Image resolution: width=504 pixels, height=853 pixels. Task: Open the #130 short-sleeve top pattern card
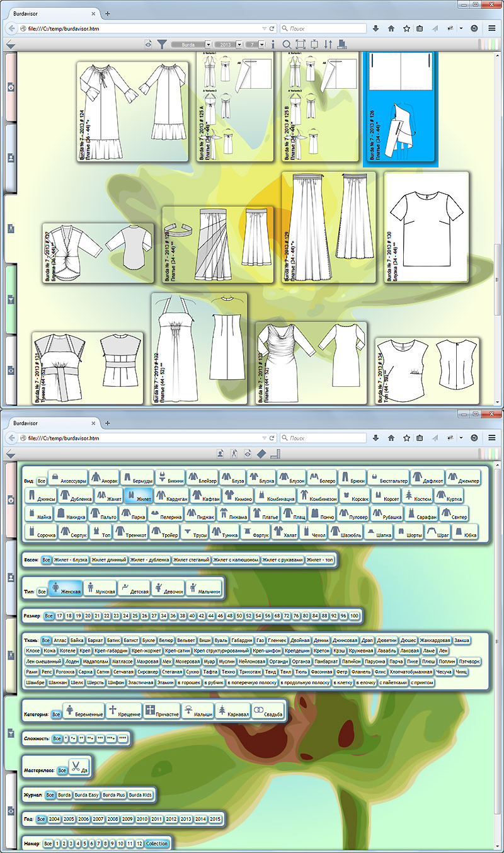427,227
